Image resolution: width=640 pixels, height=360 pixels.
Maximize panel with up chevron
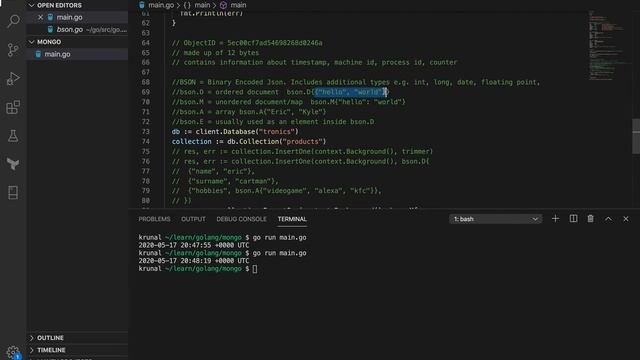tap(608, 219)
